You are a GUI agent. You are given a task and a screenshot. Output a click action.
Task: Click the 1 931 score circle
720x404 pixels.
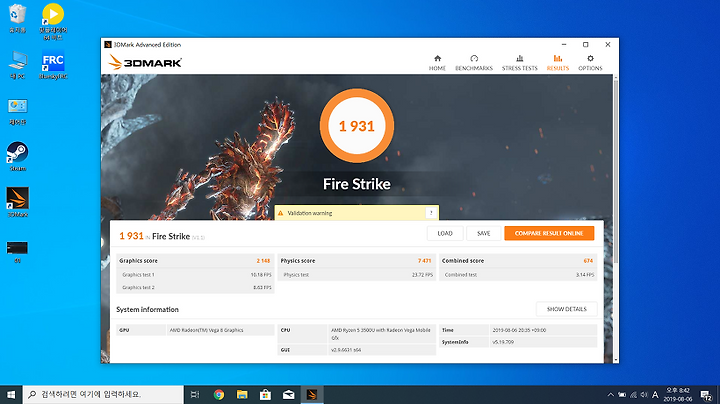point(357,126)
